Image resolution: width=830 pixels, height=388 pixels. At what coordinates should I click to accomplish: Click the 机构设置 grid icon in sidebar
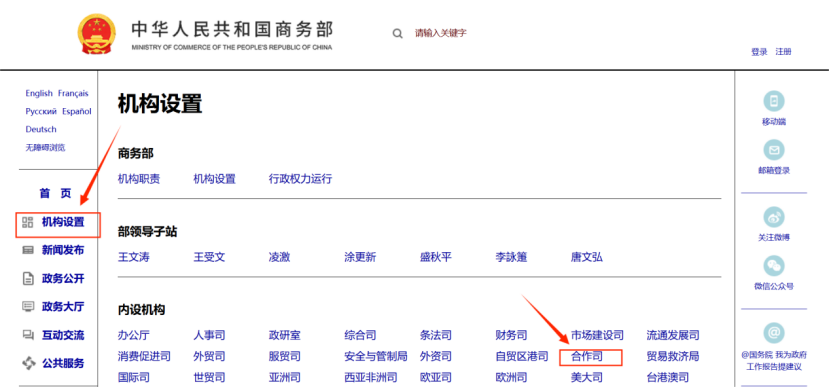tap(28, 222)
